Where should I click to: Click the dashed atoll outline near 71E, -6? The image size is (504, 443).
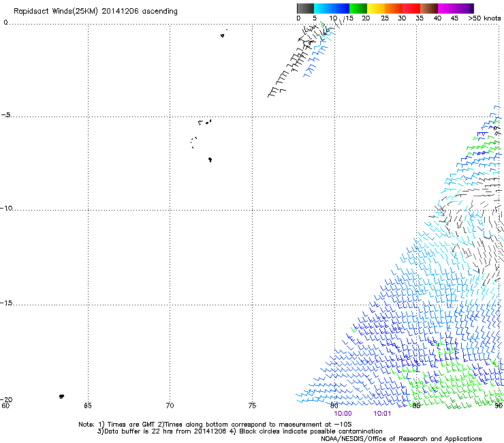point(193,142)
